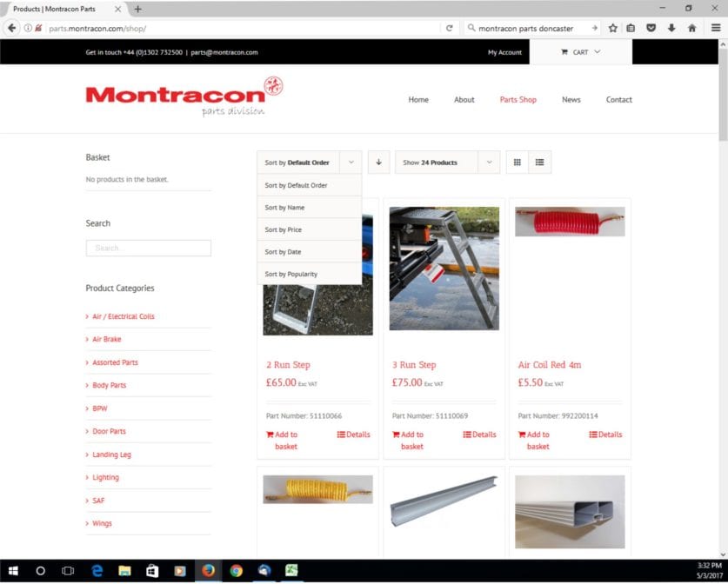Click the Montracon parts division logo
This screenshot has height=584, width=728.
point(184,97)
